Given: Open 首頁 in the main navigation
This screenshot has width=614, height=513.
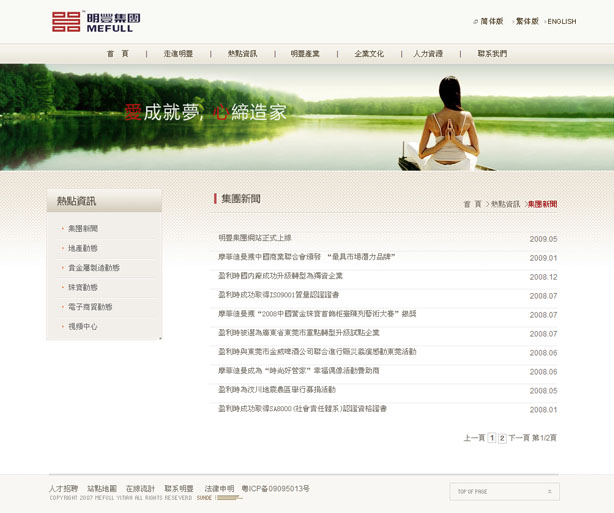Looking at the screenshot, I should (x=118, y=54).
